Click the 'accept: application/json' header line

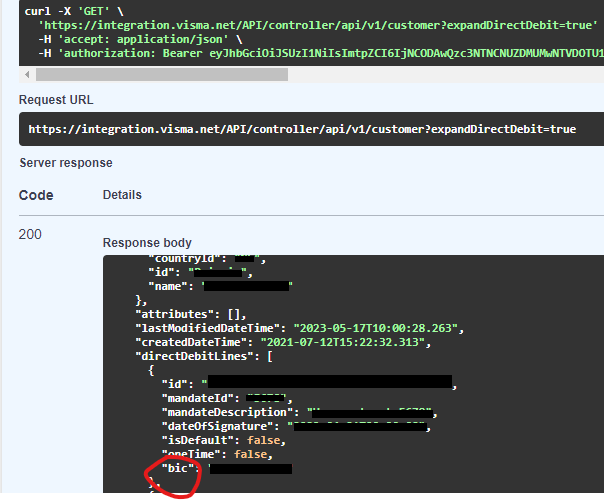click(140, 39)
